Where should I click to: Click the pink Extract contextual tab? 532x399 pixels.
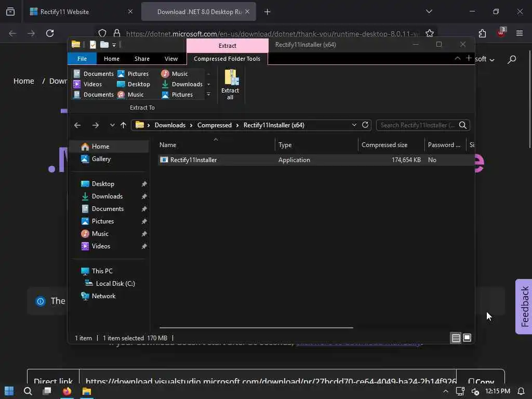tap(228, 46)
